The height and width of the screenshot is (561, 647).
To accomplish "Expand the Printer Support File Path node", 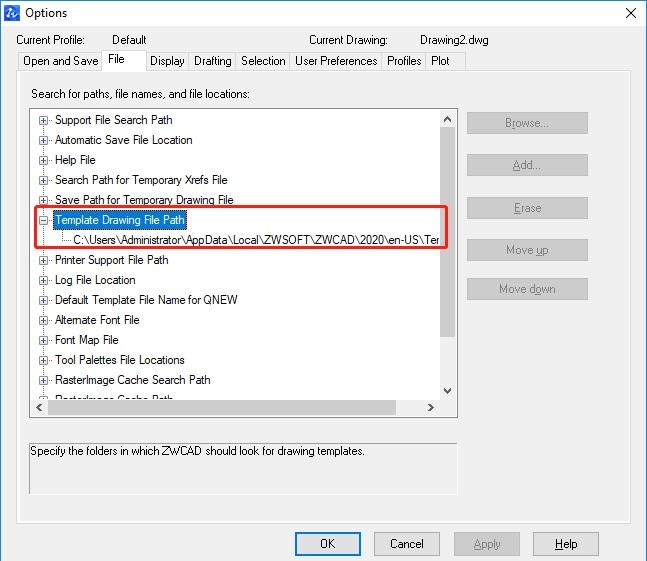I will (x=44, y=260).
